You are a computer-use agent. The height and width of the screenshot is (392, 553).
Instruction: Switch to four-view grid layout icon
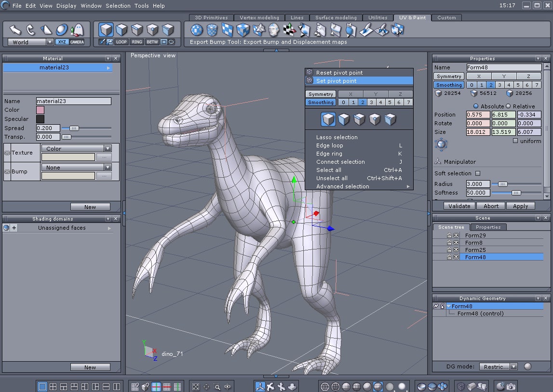[x=53, y=386]
